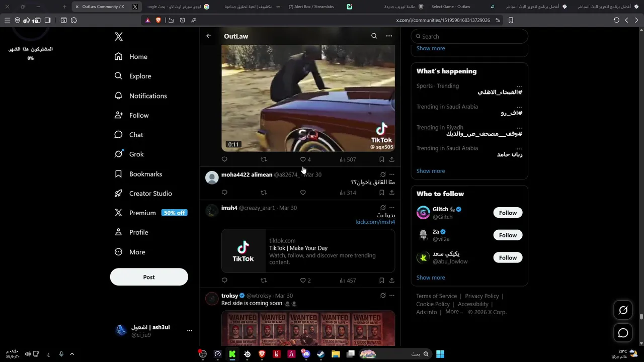644x362 pixels.
Task: Open Grok in sidebar
Action: coord(129,154)
